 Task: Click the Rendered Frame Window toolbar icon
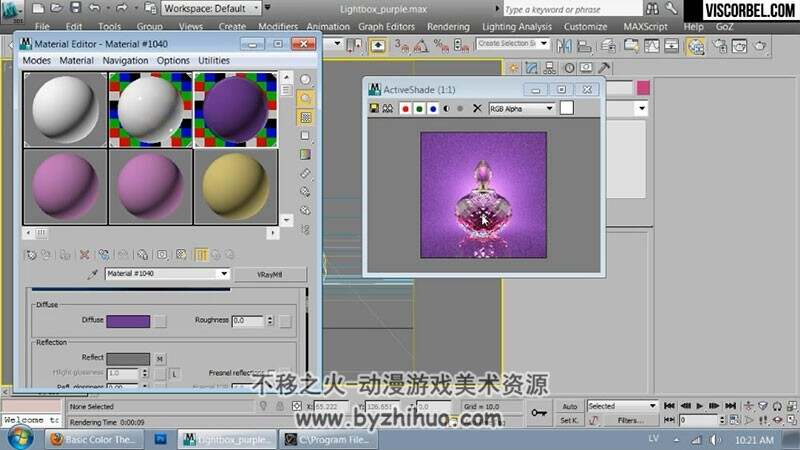coord(739,46)
